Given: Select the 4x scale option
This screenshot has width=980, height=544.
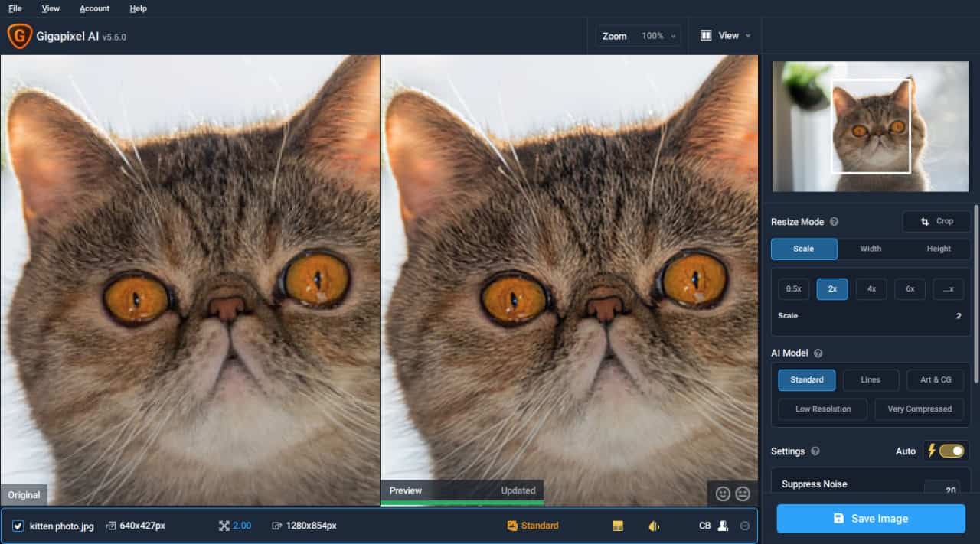Looking at the screenshot, I should coord(871,289).
